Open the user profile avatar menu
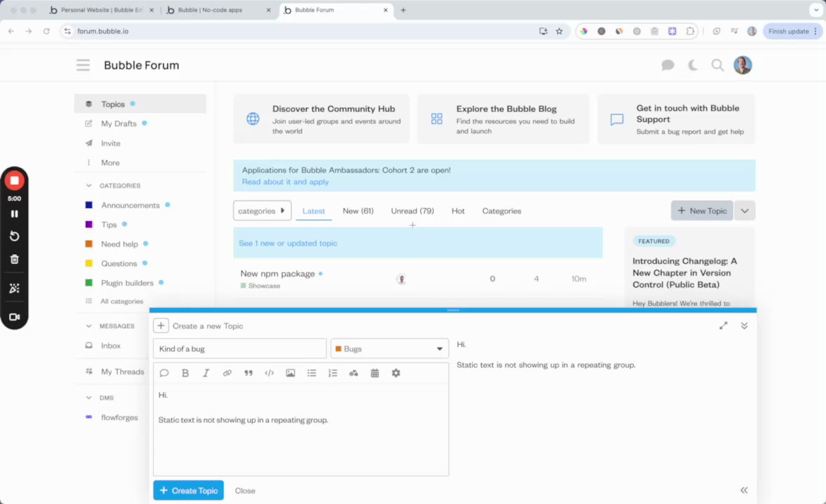Viewport: 826px width, 504px height. tap(742, 65)
